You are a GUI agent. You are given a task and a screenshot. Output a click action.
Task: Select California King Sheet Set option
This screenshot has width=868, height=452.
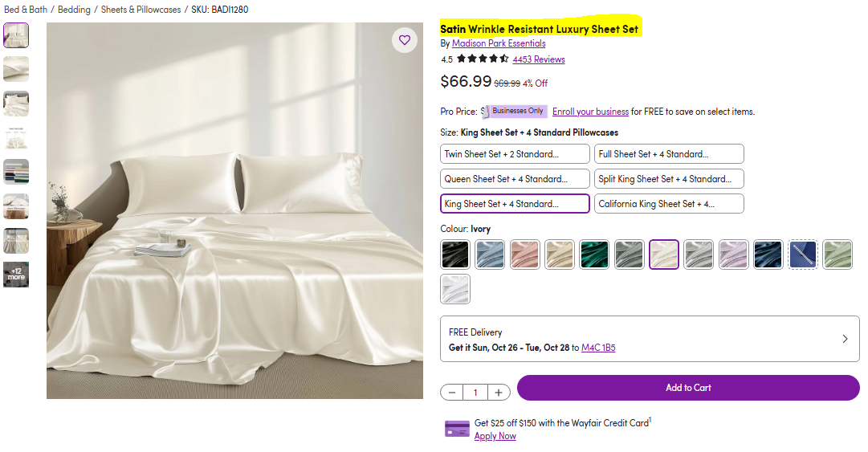point(669,204)
